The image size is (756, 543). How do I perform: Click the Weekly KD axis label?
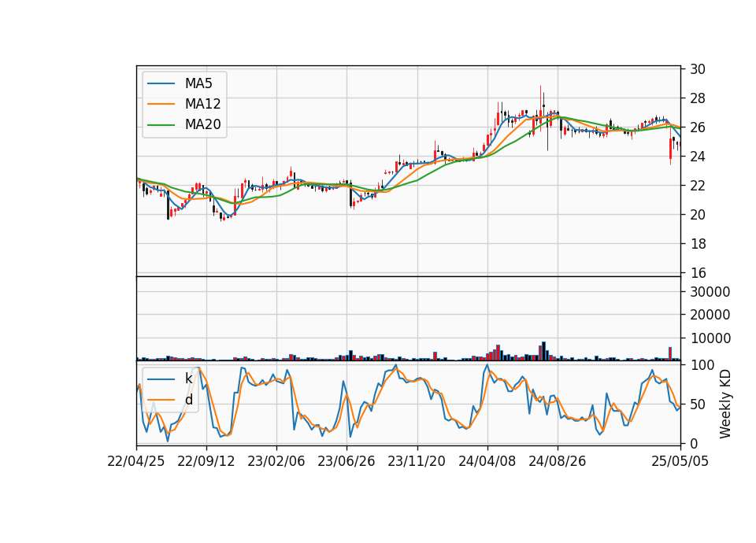725,404
